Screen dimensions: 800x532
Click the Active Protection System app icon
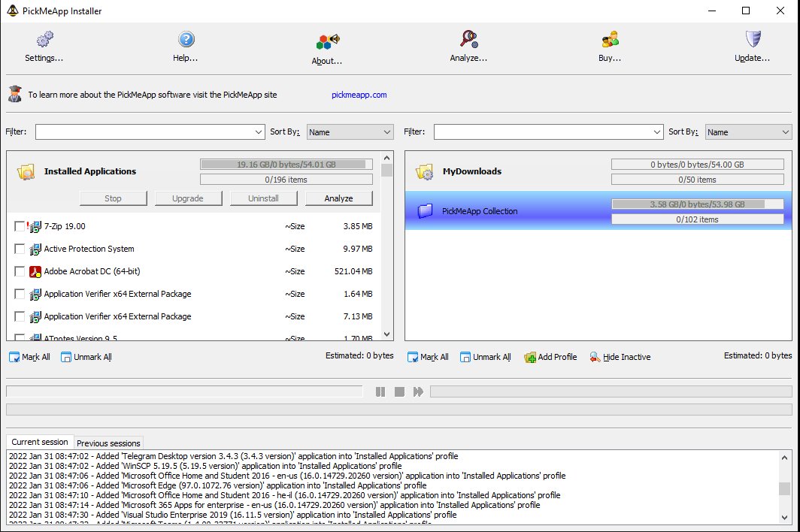click(35, 249)
